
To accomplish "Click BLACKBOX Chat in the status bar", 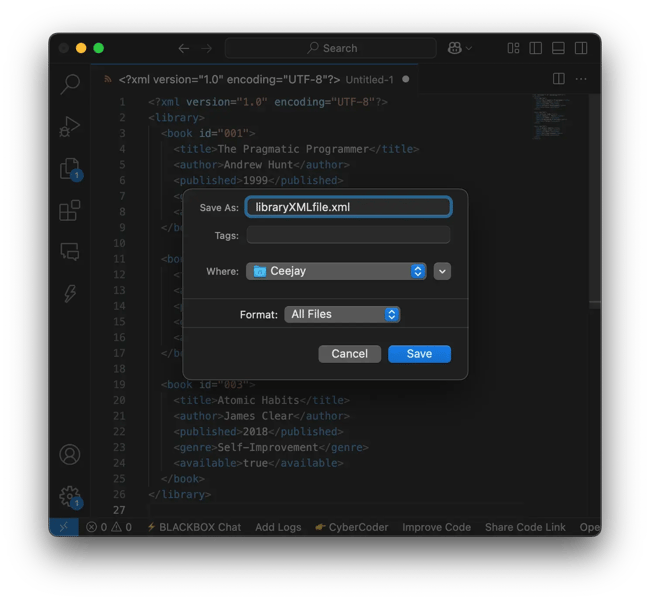I will pos(194,527).
